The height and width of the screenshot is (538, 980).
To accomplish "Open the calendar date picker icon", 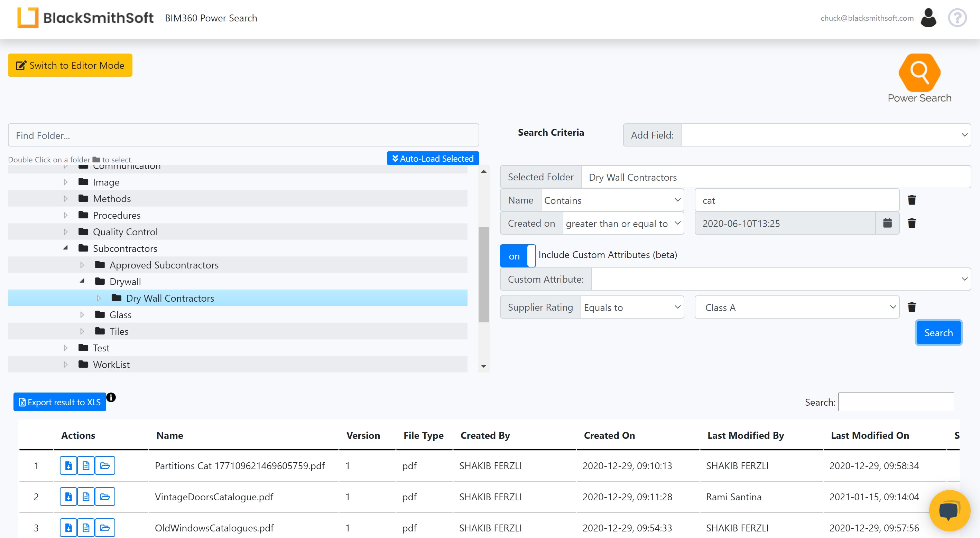I will tap(887, 223).
